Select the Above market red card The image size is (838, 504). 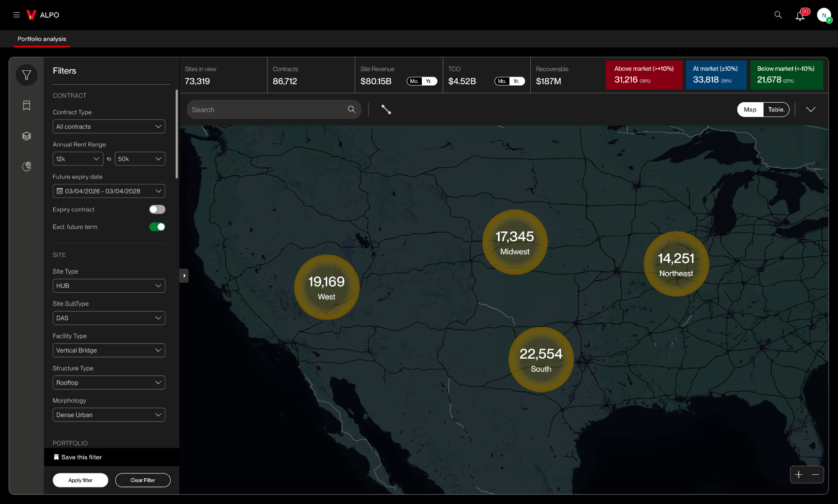tap(644, 75)
